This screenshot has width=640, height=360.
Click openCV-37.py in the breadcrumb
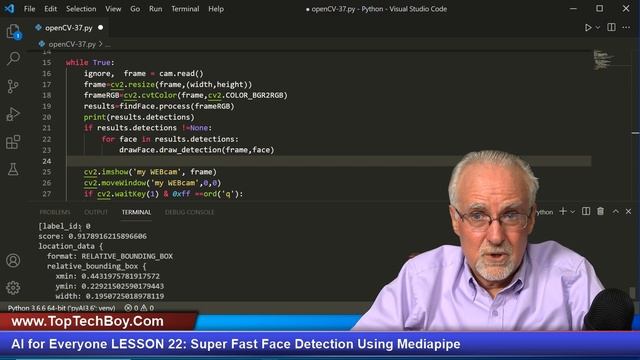point(72,44)
